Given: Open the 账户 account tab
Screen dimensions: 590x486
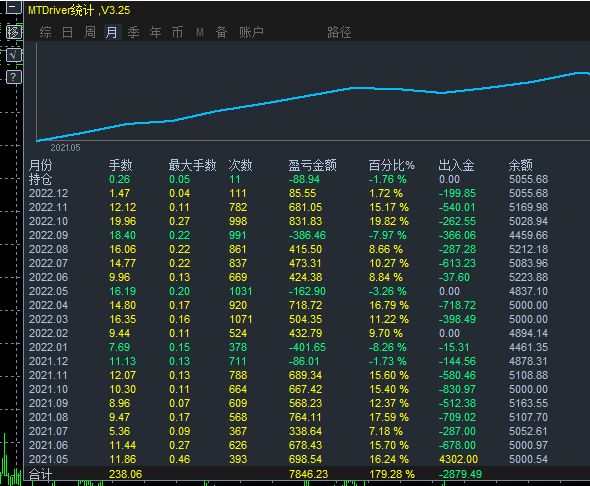Looking at the screenshot, I should pos(251,32).
